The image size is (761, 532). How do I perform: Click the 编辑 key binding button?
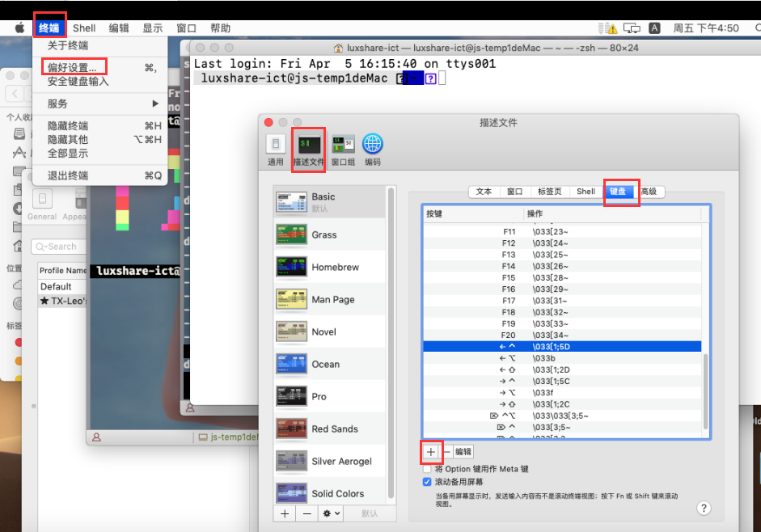coord(463,452)
